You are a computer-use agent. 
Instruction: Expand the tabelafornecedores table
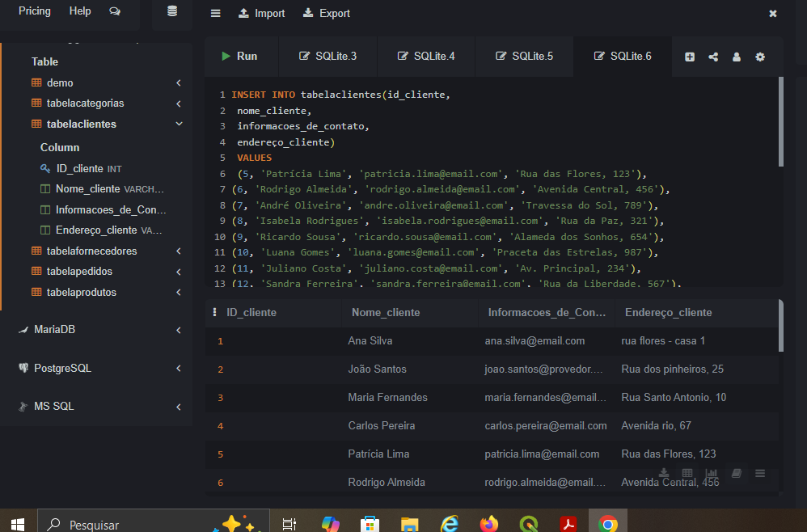(179, 251)
